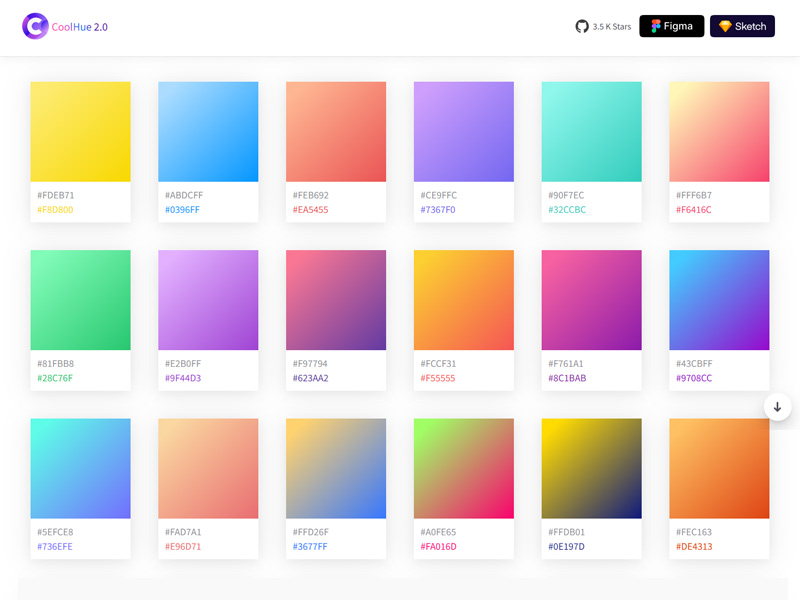Open the Sketch plugin button
Image resolution: width=800 pixels, height=600 pixels.
pos(742,26)
